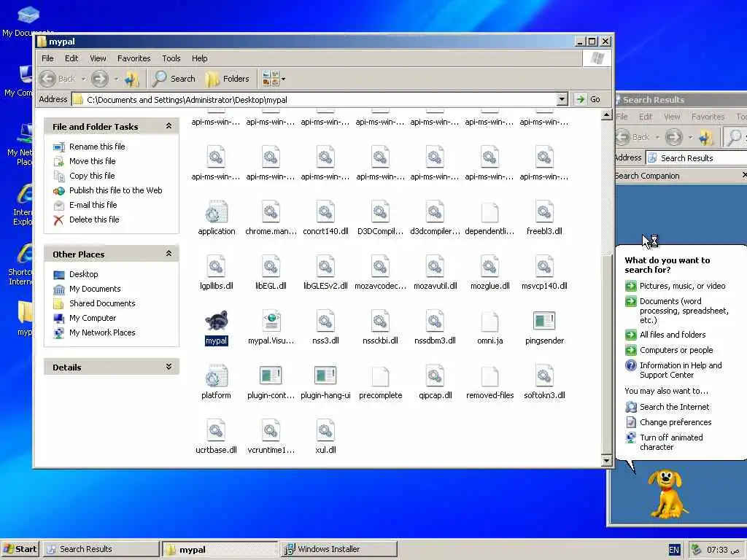Search All files and folders option
The height and width of the screenshot is (560, 747).
pyautogui.click(x=672, y=335)
